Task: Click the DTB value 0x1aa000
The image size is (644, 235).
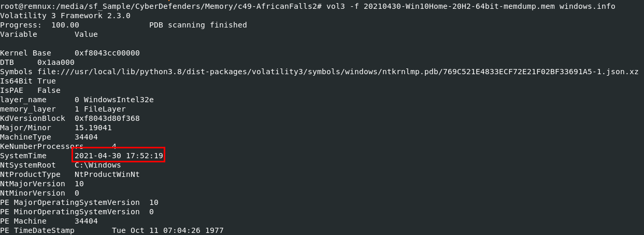Action: coord(55,62)
